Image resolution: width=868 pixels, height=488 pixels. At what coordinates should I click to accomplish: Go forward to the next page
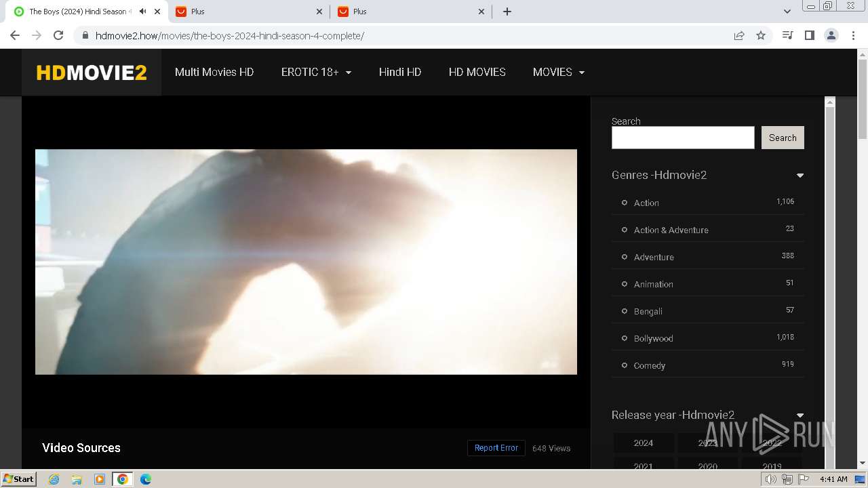point(37,36)
